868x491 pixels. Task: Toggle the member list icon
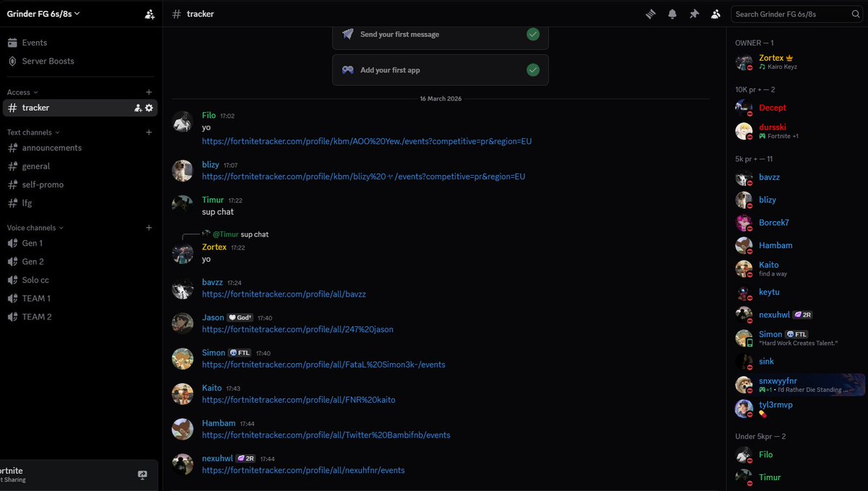(715, 14)
